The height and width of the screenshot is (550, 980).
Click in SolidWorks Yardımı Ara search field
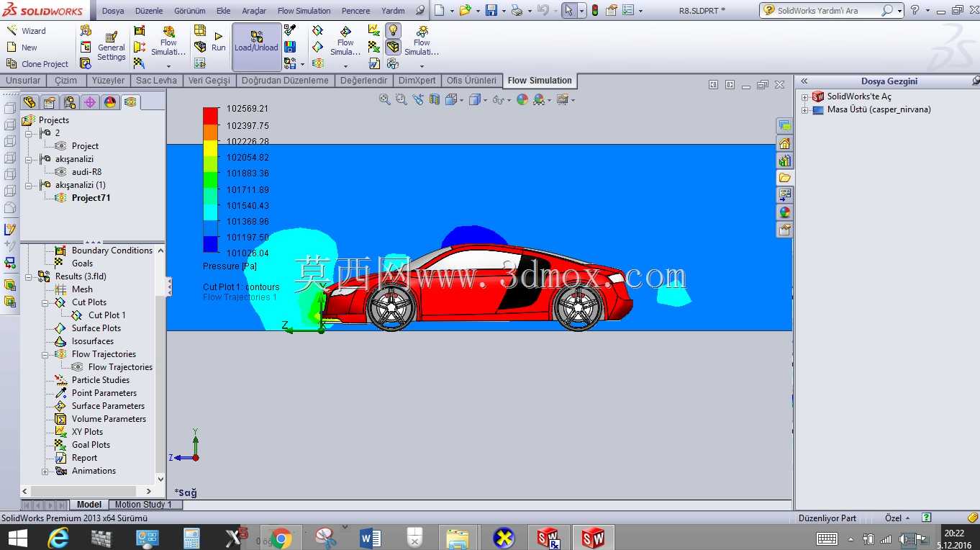(x=827, y=11)
